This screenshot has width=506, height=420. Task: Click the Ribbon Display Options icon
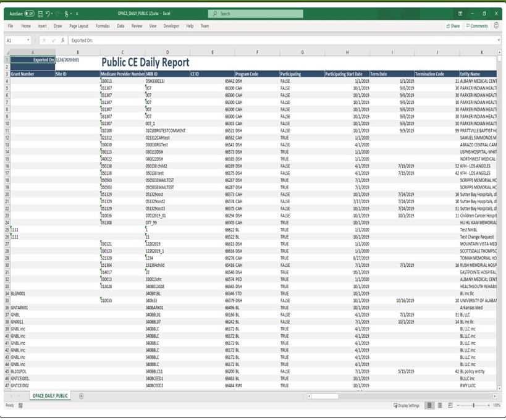coord(460,14)
